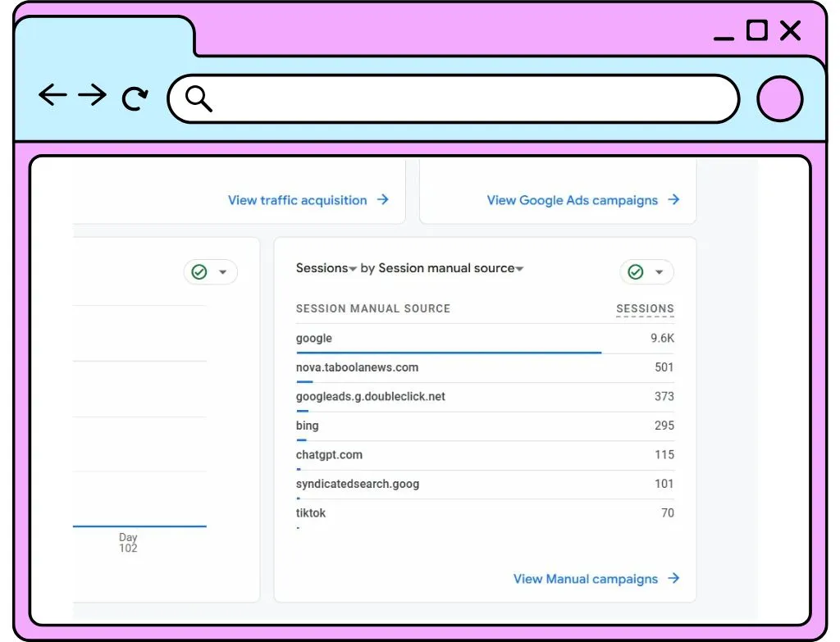The image size is (840, 642).
Task: Open dropdown caret next to Sessions card check
Action: [659, 272]
